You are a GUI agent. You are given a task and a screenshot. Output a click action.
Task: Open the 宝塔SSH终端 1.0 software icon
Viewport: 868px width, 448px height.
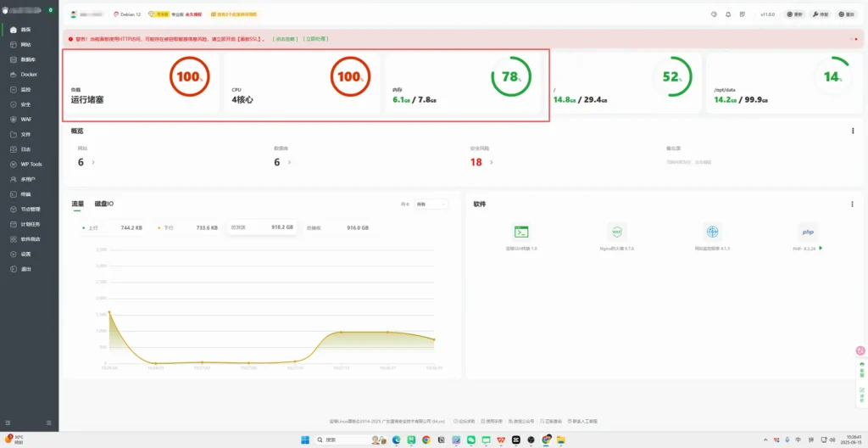tap(521, 232)
